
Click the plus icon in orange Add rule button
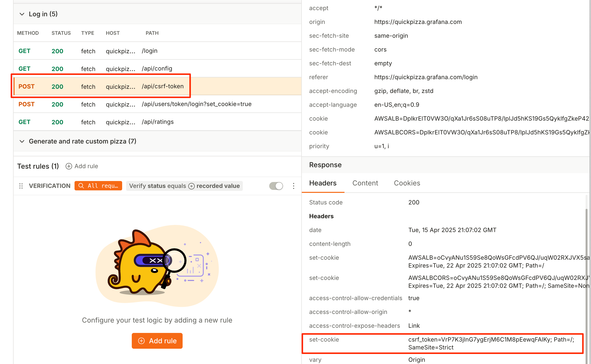tap(141, 341)
